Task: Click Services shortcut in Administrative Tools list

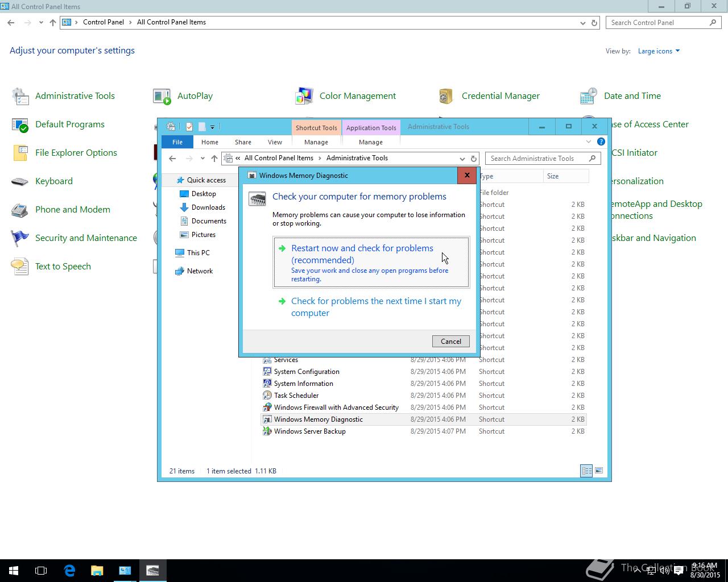Action: pos(286,360)
